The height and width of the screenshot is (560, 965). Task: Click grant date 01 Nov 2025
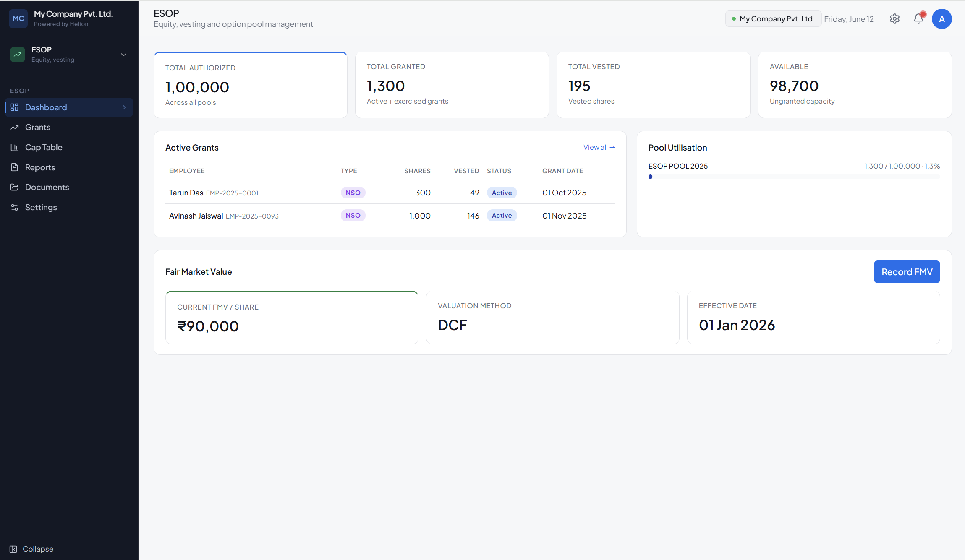tap(565, 216)
